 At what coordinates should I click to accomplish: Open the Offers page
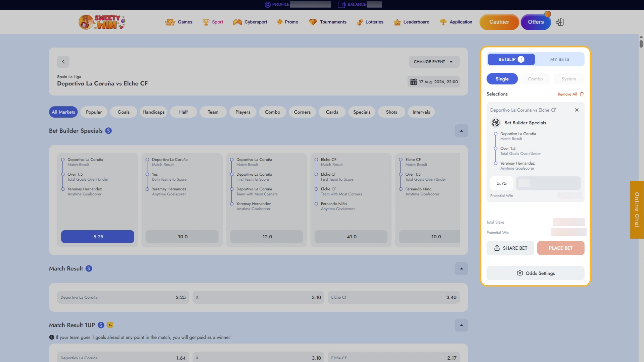[x=536, y=22]
